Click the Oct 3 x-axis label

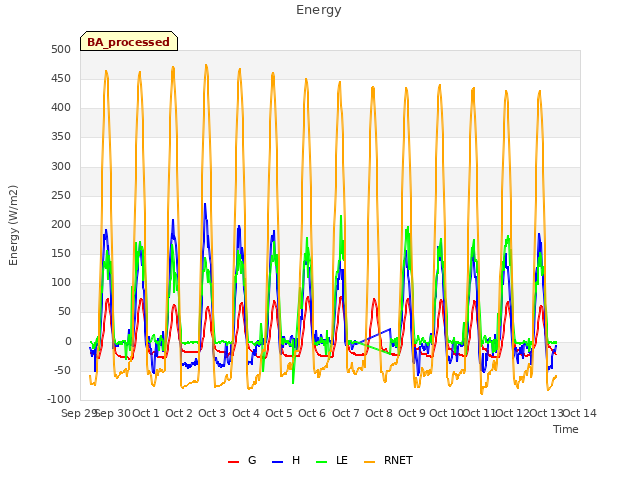[x=212, y=413]
